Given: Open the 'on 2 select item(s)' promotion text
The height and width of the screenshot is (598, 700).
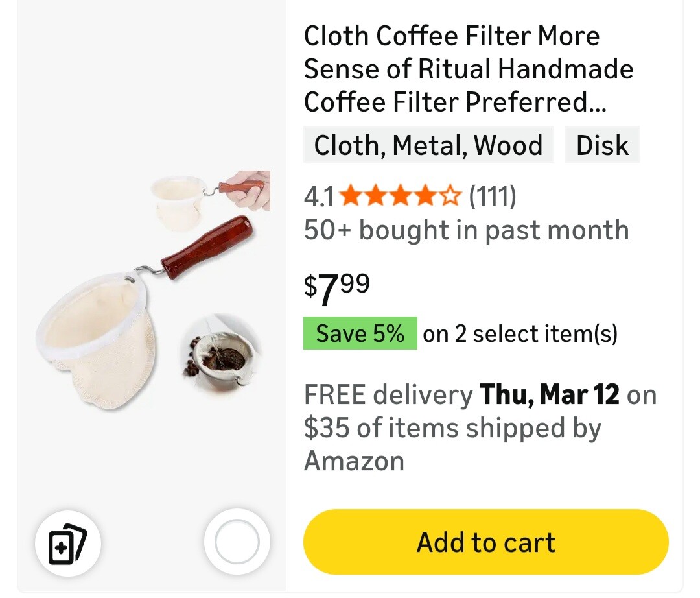Looking at the screenshot, I should click(520, 333).
